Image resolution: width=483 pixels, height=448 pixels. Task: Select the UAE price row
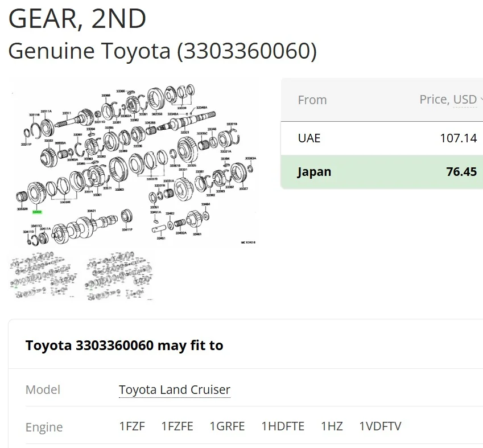(x=382, y=138)
